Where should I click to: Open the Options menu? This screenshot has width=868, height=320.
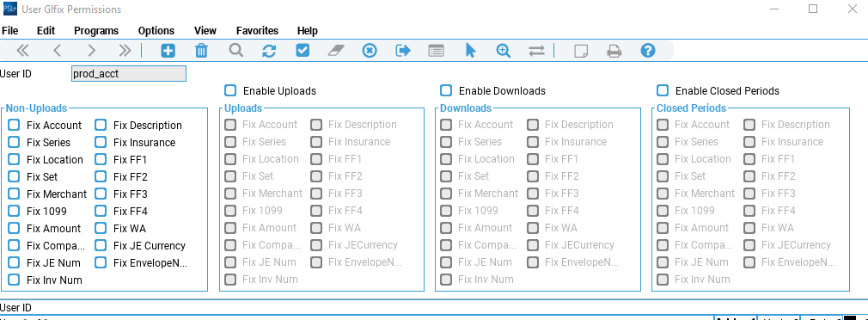(x=156, y=30)
